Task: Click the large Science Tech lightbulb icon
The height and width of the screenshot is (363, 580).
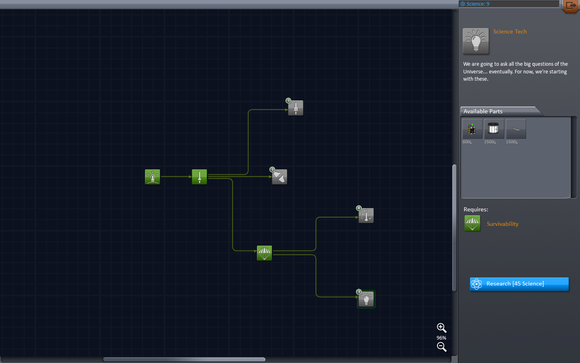Action: click(476, 41)
